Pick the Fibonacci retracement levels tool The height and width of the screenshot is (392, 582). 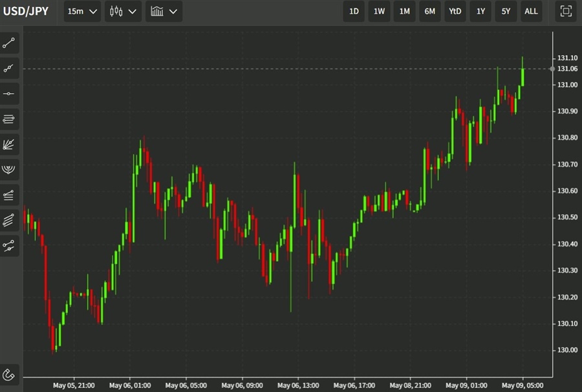[9, 195]
